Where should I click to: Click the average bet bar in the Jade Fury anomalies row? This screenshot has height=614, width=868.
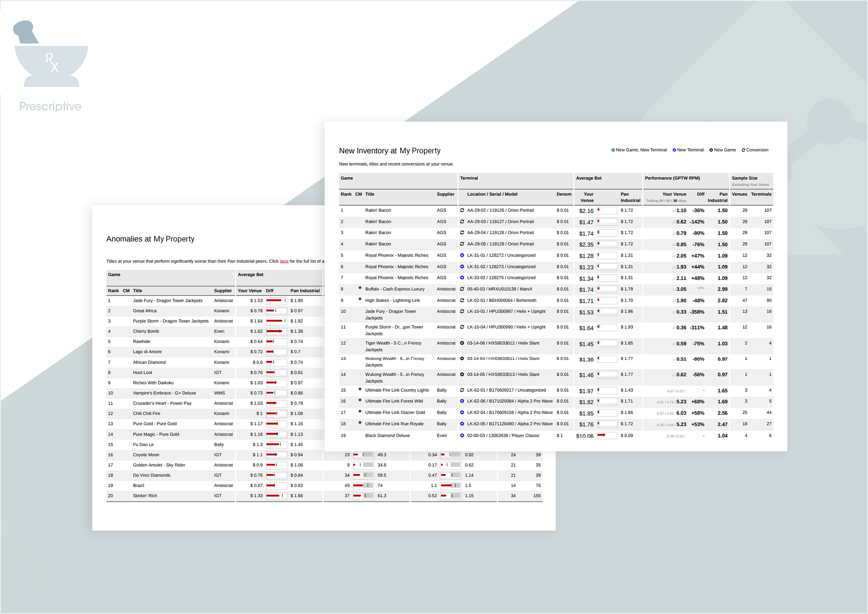coord(276,301)
